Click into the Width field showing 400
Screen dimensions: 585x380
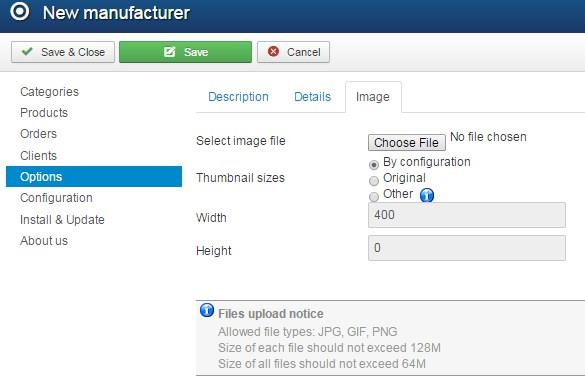click(x=467, y=215)
